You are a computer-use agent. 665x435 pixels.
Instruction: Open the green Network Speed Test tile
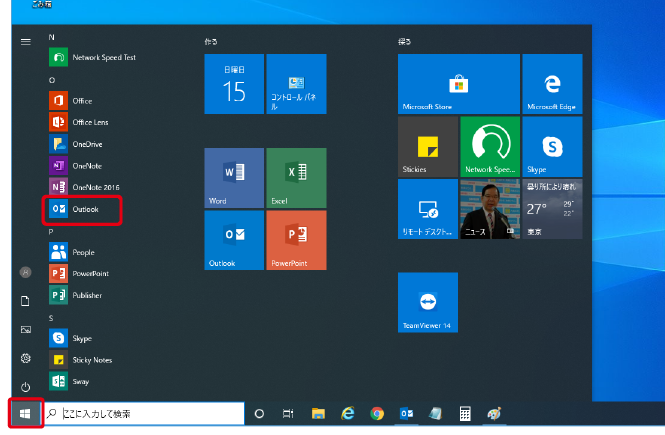[490, 147]
